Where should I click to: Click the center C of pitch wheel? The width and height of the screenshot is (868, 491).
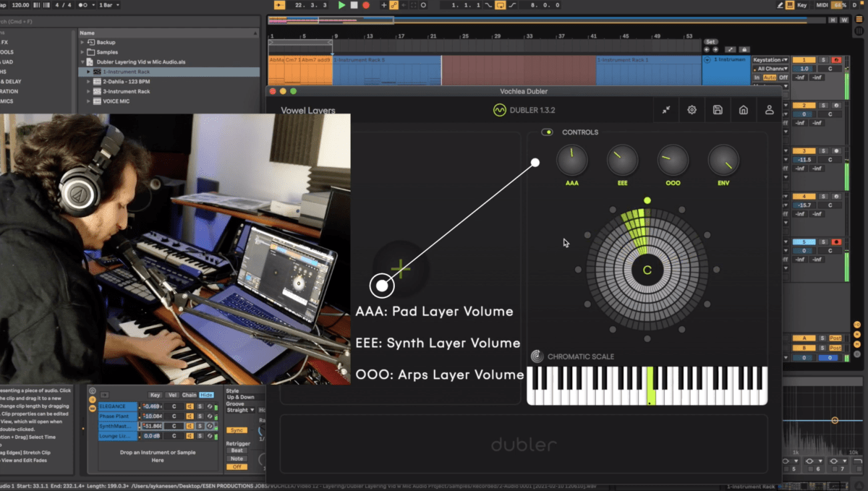[647, 270]
